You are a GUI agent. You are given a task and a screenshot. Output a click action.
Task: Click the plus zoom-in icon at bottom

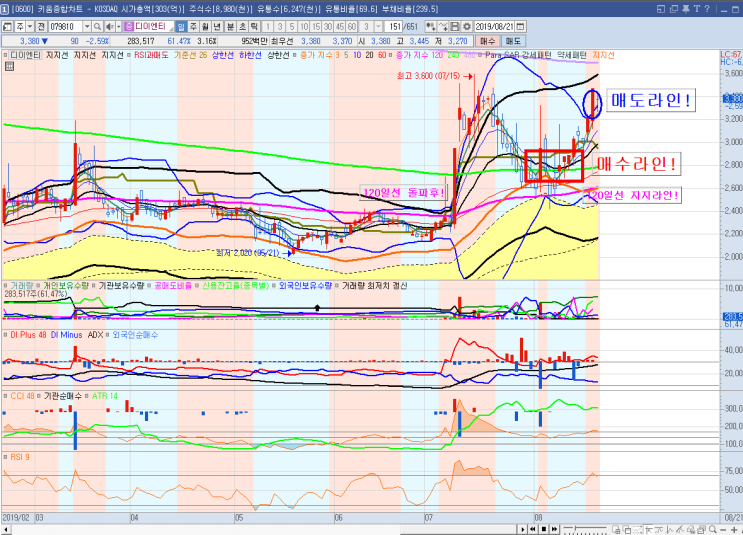point(734,529)
